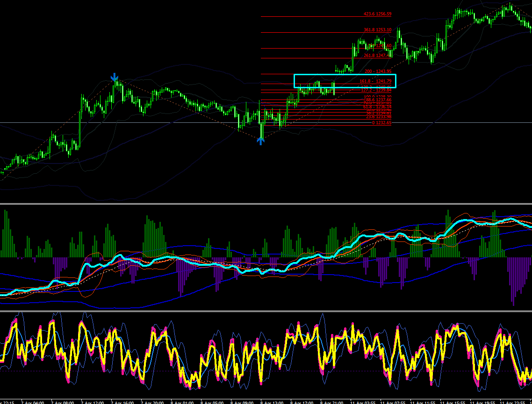Image resolution: width=532 pixels, height=404 pixels.
Task: Click the gray horizontal price line on chart
Action: click(136, 123)
